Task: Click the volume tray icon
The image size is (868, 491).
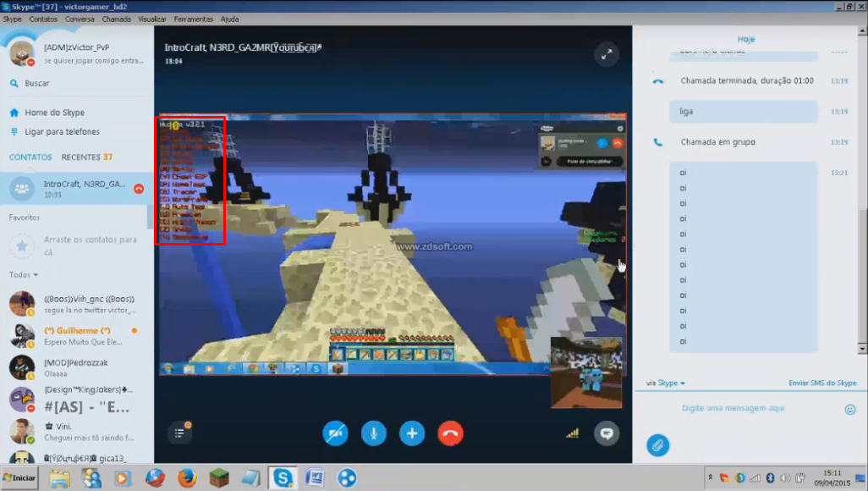Action: point(785,477)
